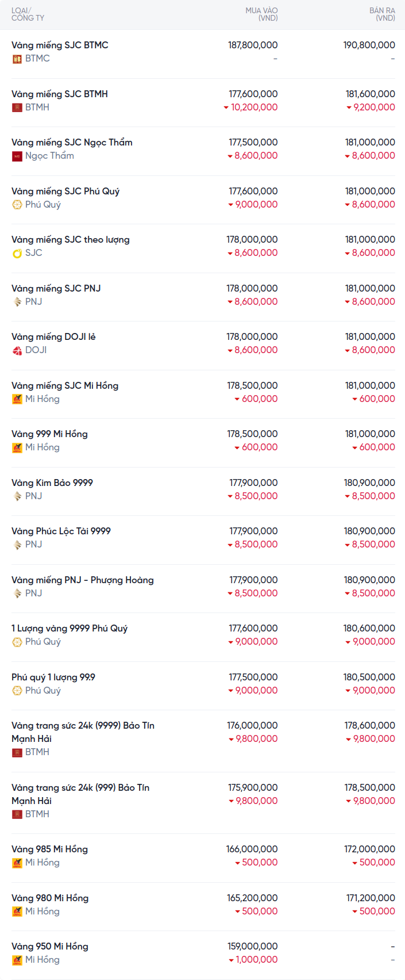Click PNJ logo under Vàng Kim Bảo 9999

17,496
